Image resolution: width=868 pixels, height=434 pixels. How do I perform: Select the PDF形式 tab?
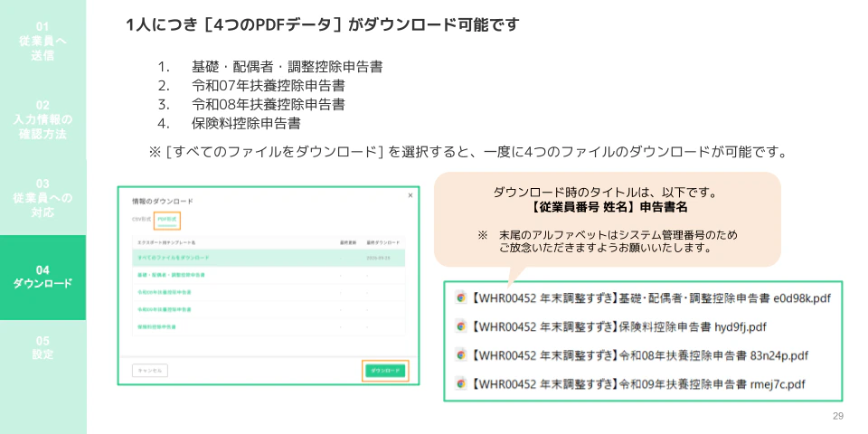point(166,221)
